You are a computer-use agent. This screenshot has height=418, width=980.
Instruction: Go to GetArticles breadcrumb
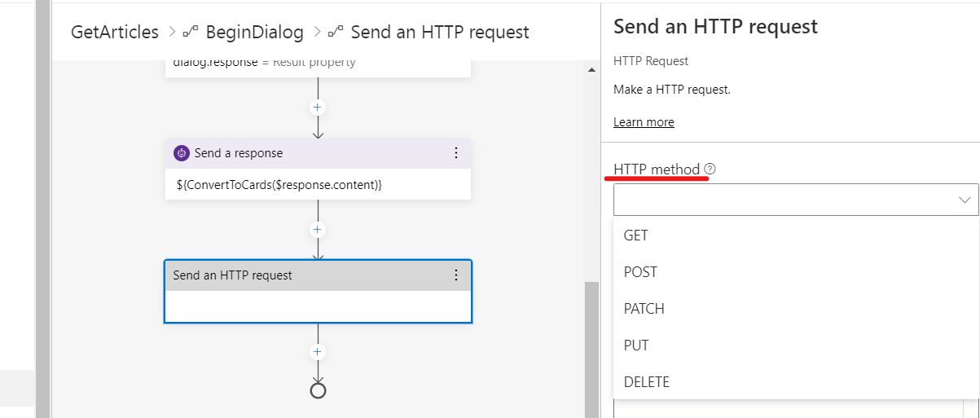point(115,32)
